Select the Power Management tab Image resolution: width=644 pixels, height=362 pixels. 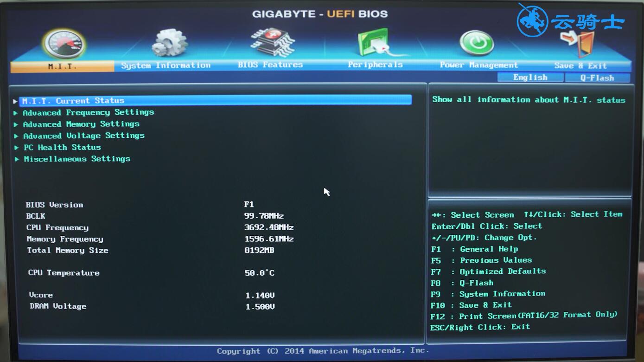[x=479, y=65]
